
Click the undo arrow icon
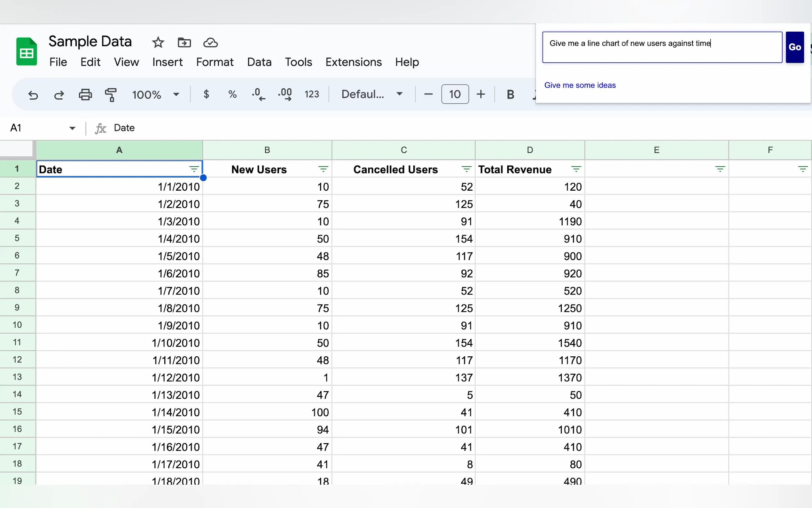coord(33,95)
